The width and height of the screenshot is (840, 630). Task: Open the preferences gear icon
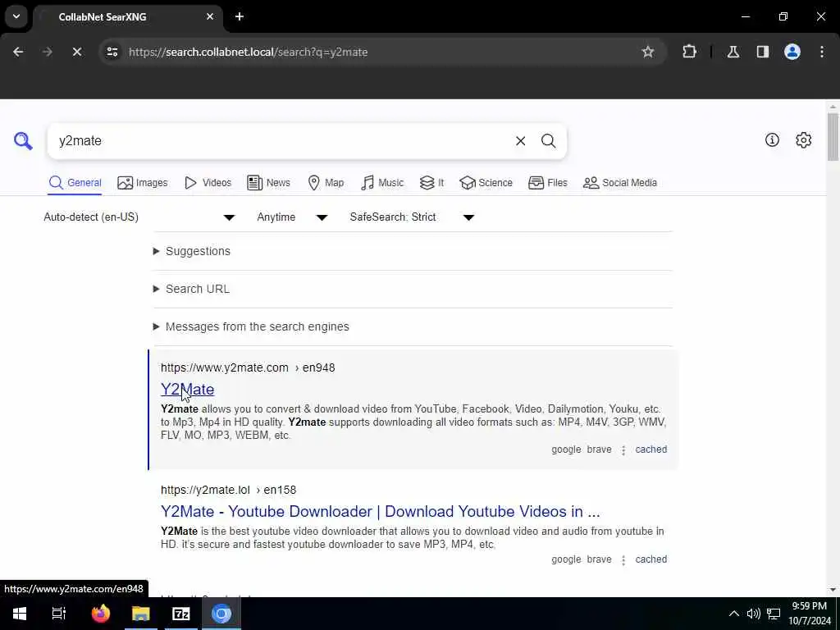pyautogui.click(x=804, y=139)
